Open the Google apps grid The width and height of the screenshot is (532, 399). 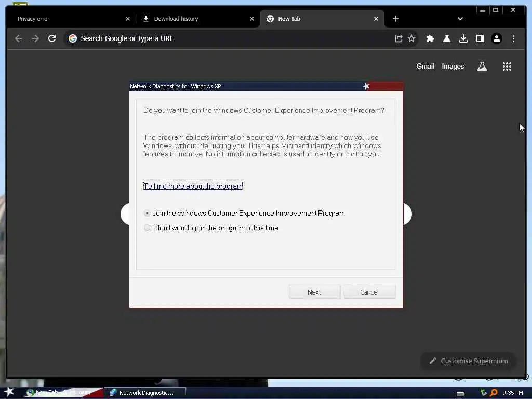pos(507,66)
